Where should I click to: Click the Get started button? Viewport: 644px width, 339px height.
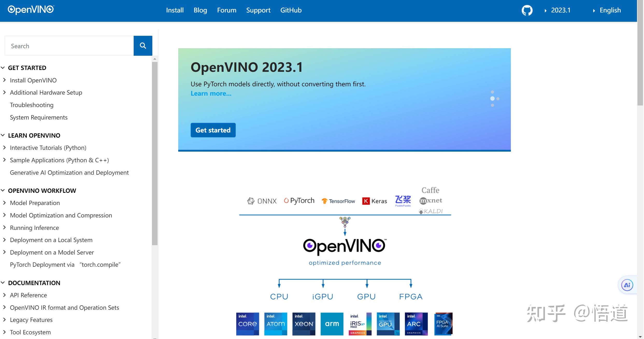pos(213,130)
